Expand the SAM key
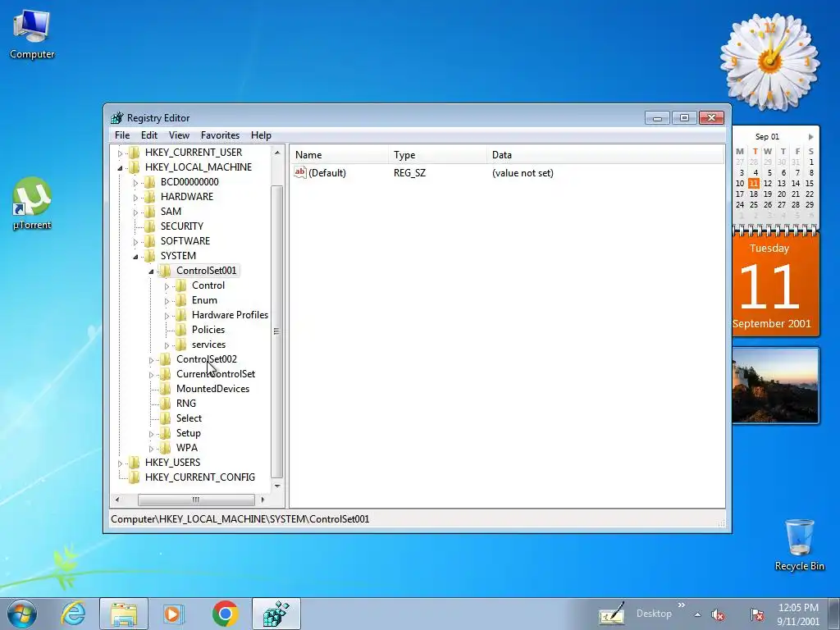Screen dimensions: 840x630 pyautogui.click(x=135, y=212)
